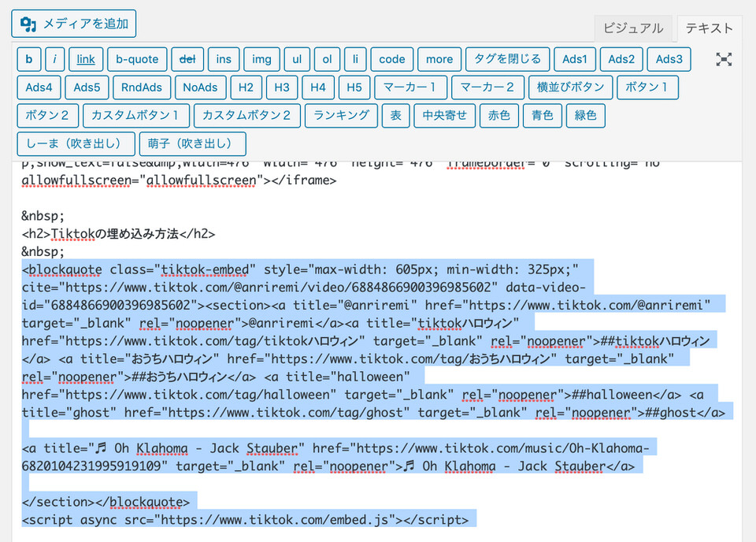756x542 pixels.
Task: Insert the RndAds shortcode
Action: coord(142,87)
